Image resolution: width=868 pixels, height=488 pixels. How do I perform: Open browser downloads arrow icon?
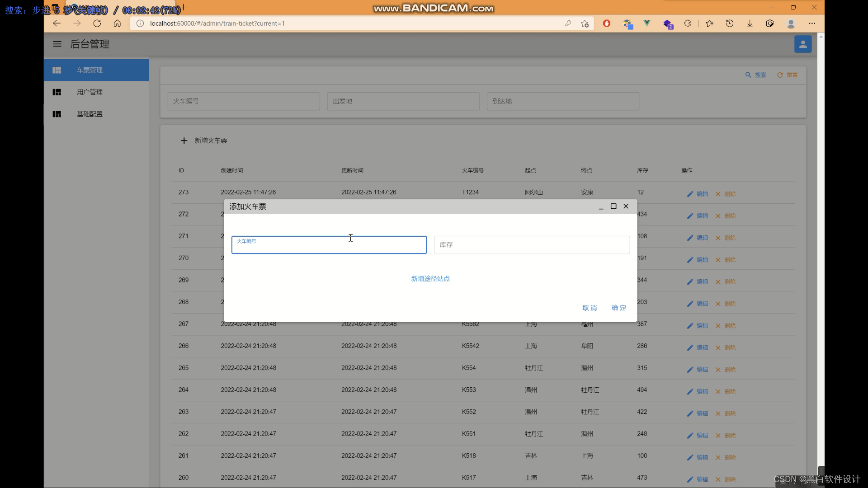coord(750,23)
